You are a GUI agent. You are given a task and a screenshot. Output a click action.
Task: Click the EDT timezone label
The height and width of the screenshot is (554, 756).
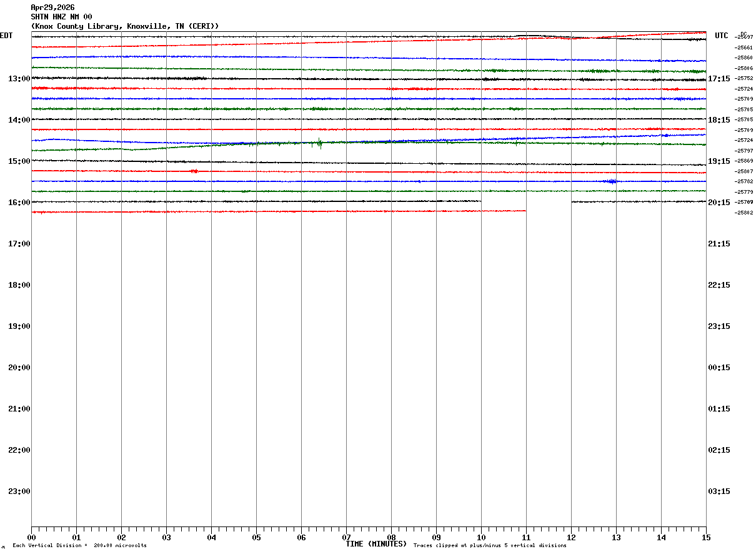pos(6,36)
